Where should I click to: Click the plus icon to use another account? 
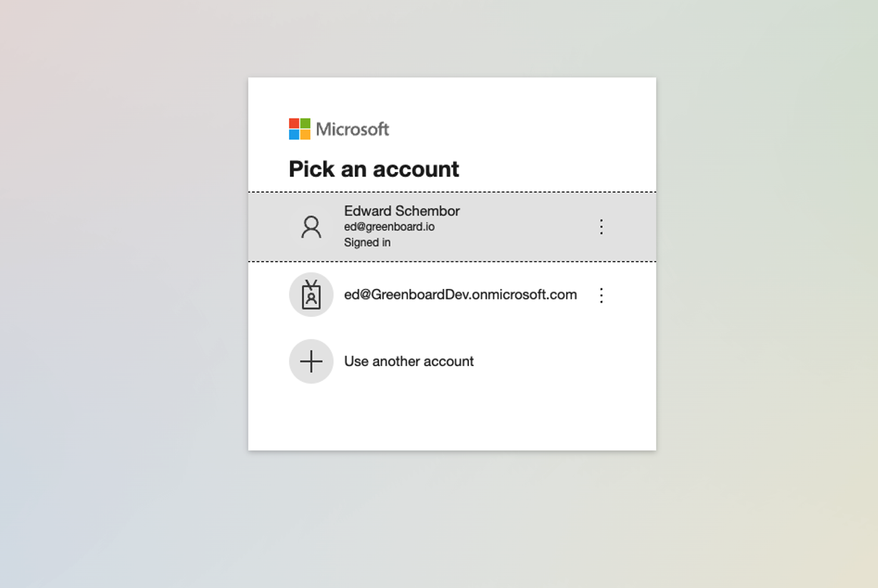click(x=311, y=361)
